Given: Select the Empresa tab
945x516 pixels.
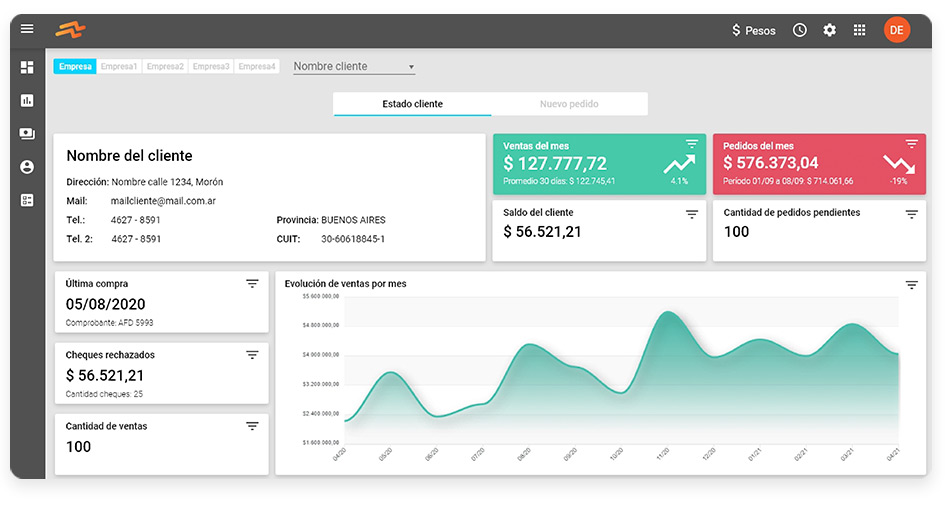Looking at the screenshot, I should click(x=75, y=66).
